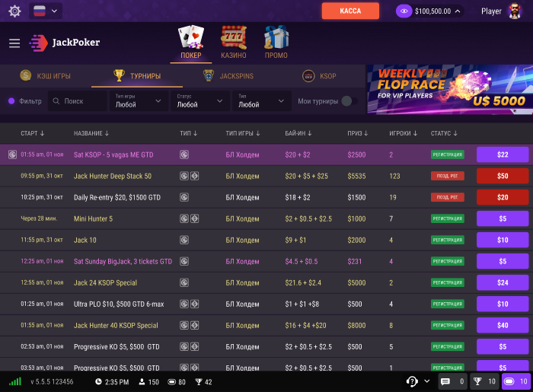Open the KSOP tab
This screenshot has height=392, width=533.
pos(319,76)
